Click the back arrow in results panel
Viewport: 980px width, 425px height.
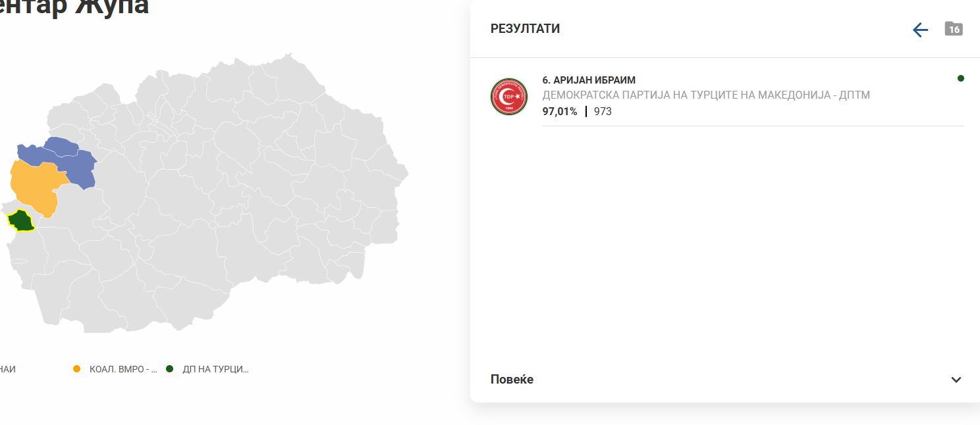pyautogui.click(x=920, y=30)
